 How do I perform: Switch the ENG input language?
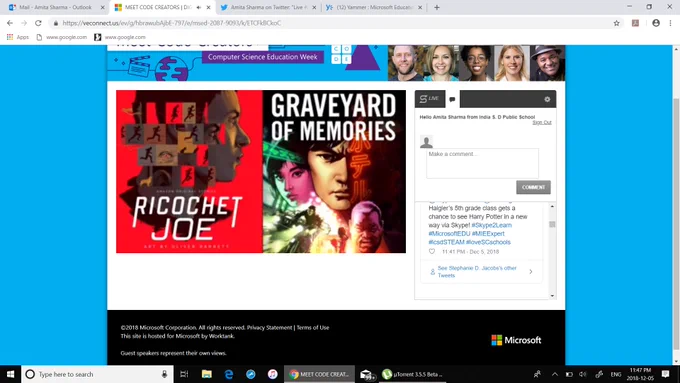(615, 374)
